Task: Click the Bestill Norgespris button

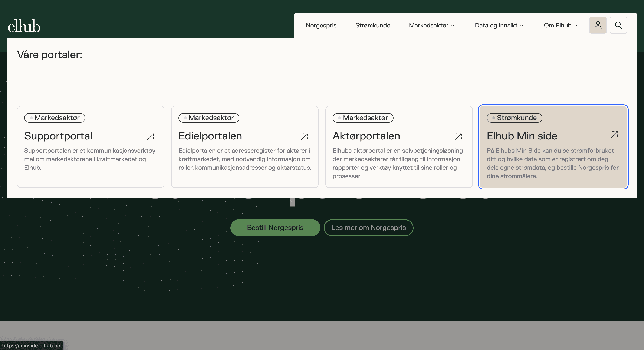Action: click(275, 228)
